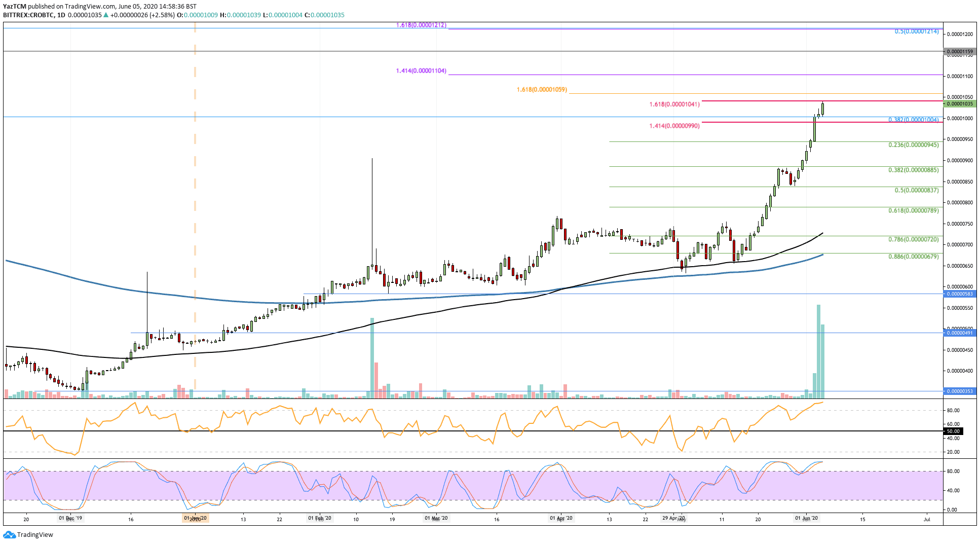
Task: Click the 01 Mar '20 date marker
Action: click(436, 519)
